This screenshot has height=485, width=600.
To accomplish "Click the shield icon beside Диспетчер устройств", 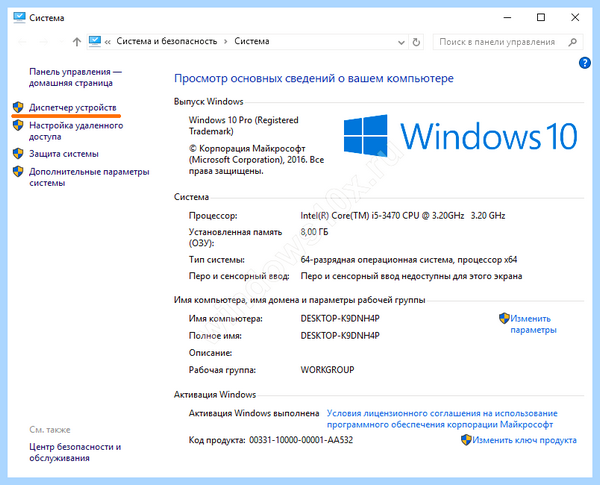I will point(18,107).
